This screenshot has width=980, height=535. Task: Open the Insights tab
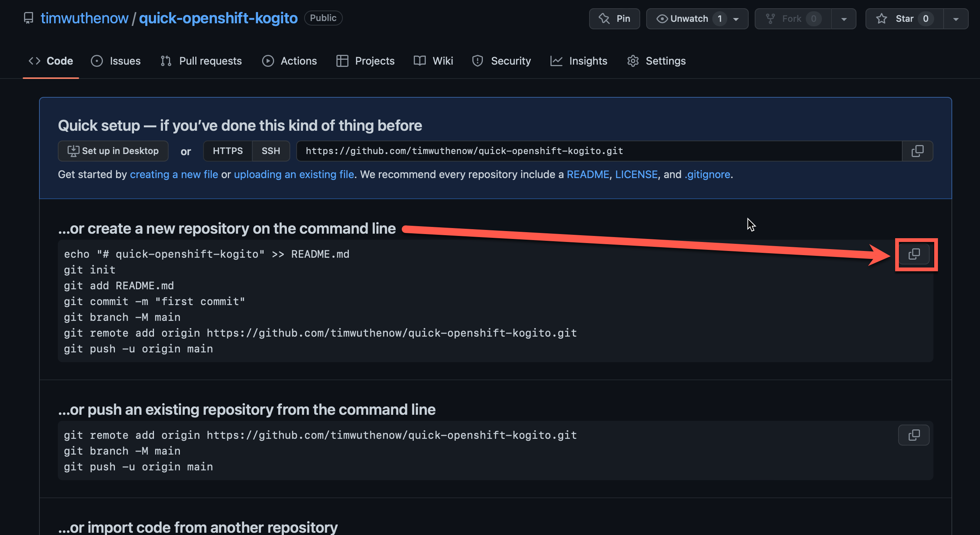579,61
